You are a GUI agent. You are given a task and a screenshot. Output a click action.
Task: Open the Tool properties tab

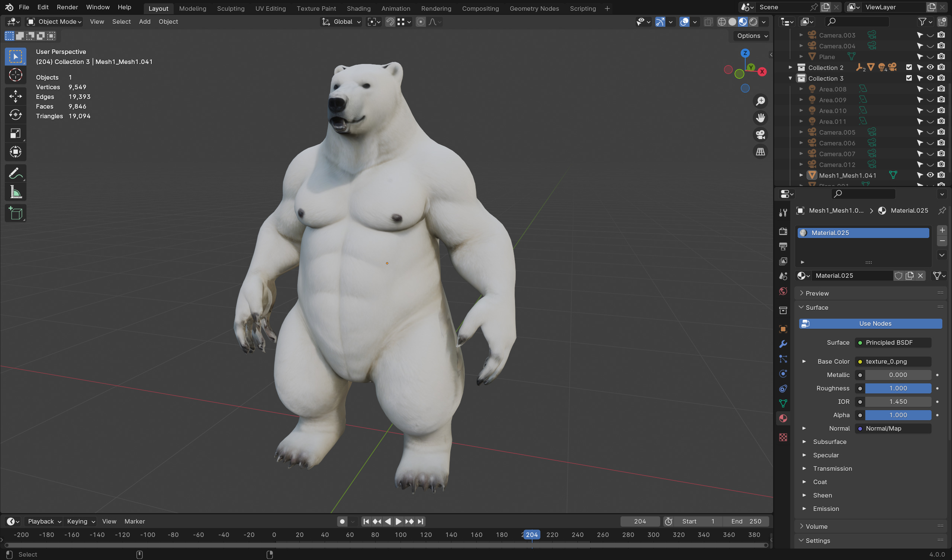(x=783, y=213)
